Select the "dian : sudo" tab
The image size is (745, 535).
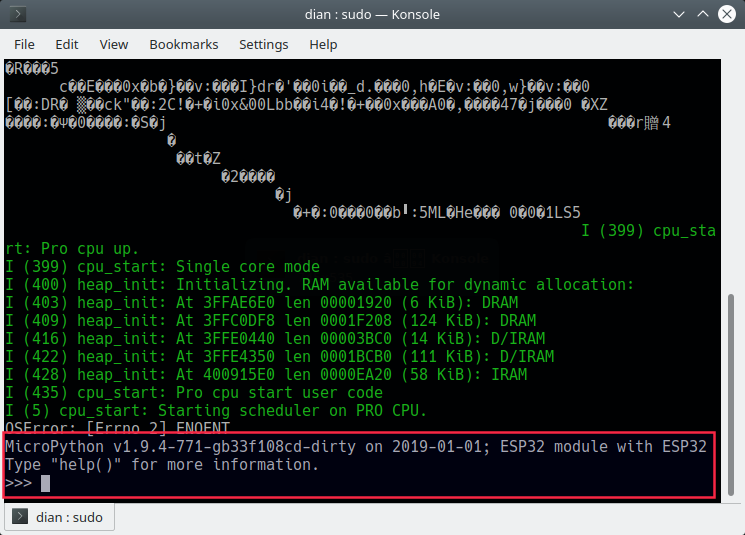(60, 517)
